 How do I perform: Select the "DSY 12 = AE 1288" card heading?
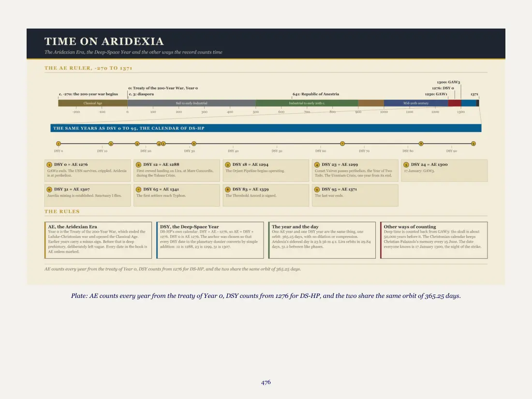pyautogui.click(x=161, y=164)
